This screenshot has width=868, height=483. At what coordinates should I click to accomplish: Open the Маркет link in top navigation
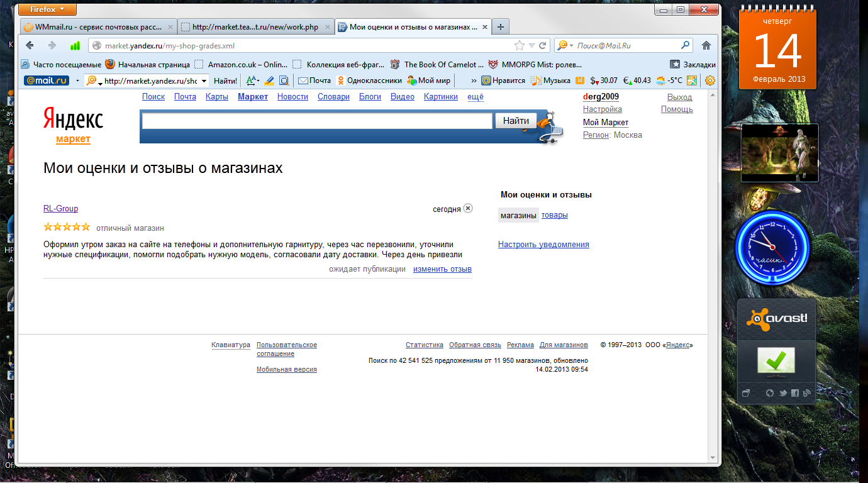point(253,97)
